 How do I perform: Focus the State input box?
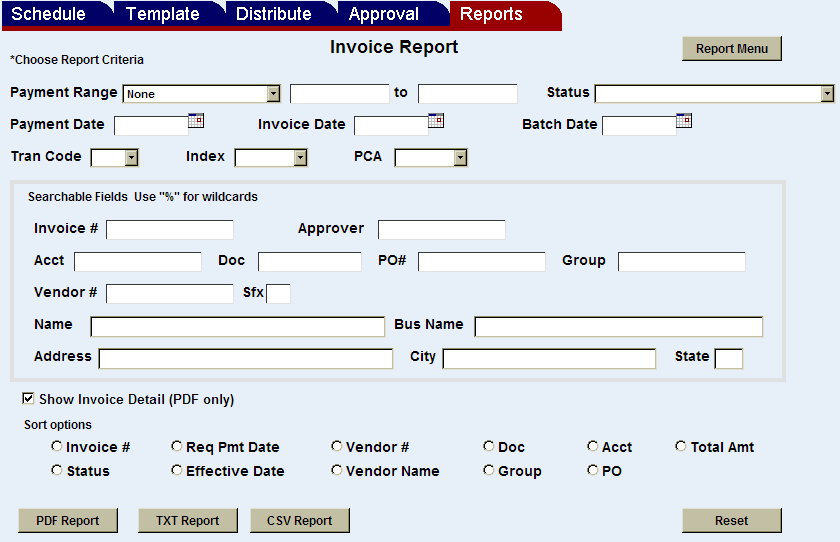point(729,359)
